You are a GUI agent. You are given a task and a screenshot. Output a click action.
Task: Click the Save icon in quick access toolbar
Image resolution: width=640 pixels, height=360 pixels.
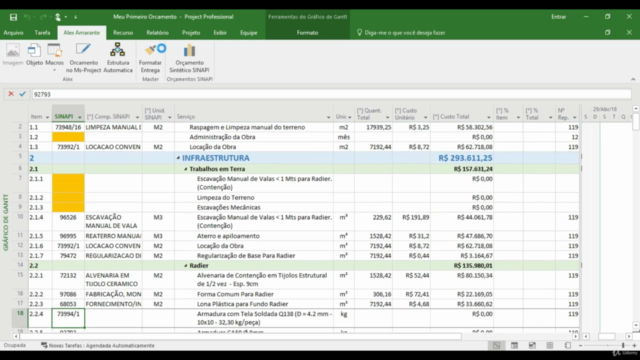click(x=13, y=17)
